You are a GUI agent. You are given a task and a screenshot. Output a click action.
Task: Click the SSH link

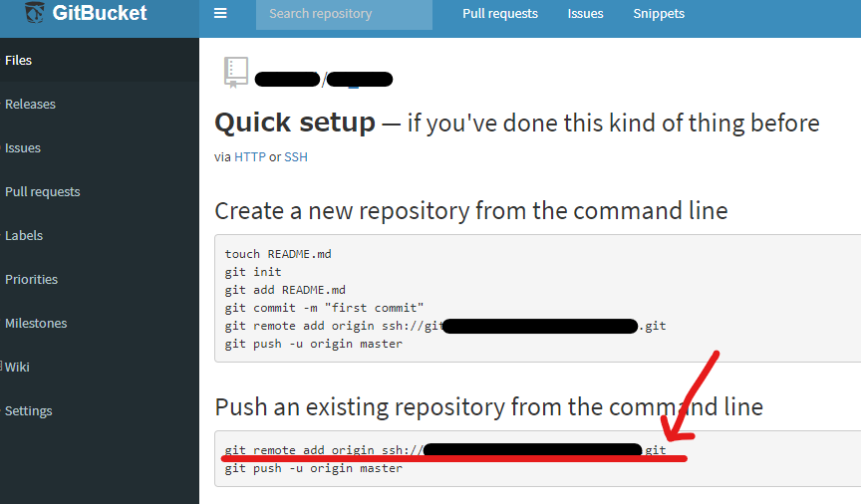295,157
